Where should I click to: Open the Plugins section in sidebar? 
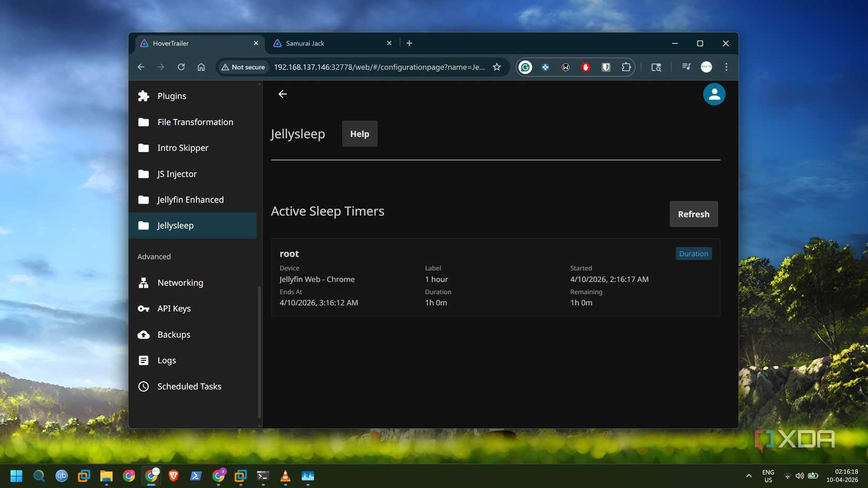pos(193,96)
